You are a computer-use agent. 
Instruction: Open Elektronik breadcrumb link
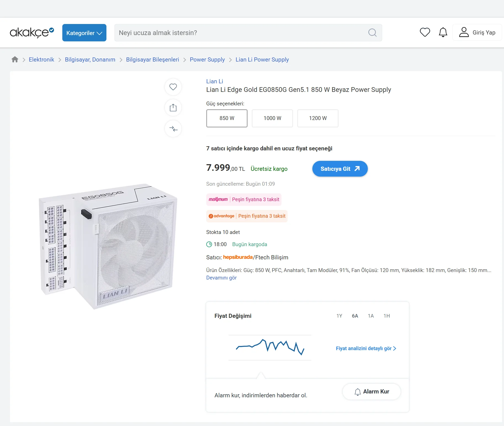(x=41, y=60)
